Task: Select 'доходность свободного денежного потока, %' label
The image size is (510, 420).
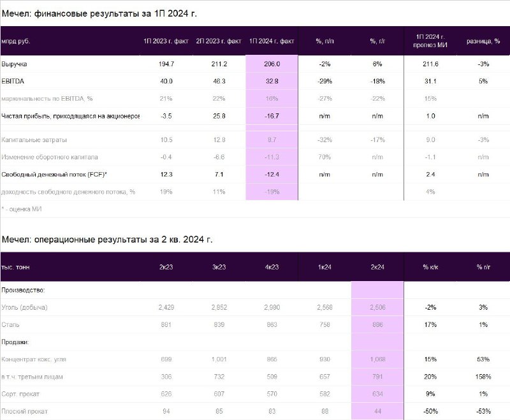Action: coord(68,192)
